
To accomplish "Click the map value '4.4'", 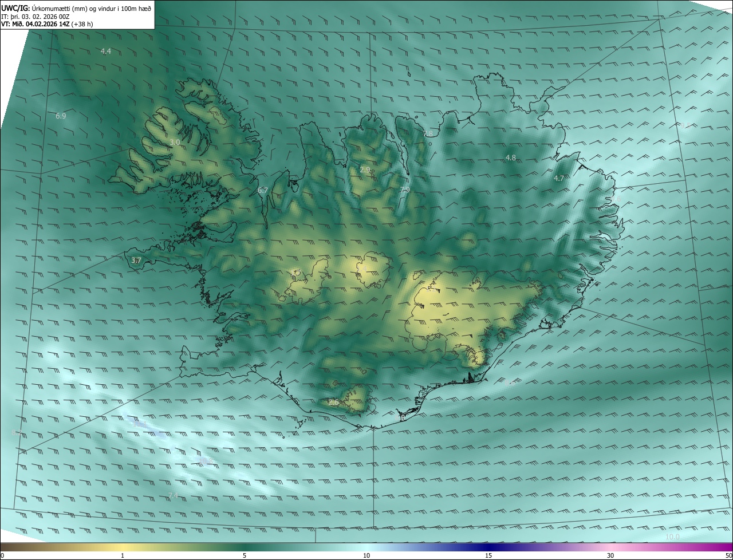I will (106, 52).
